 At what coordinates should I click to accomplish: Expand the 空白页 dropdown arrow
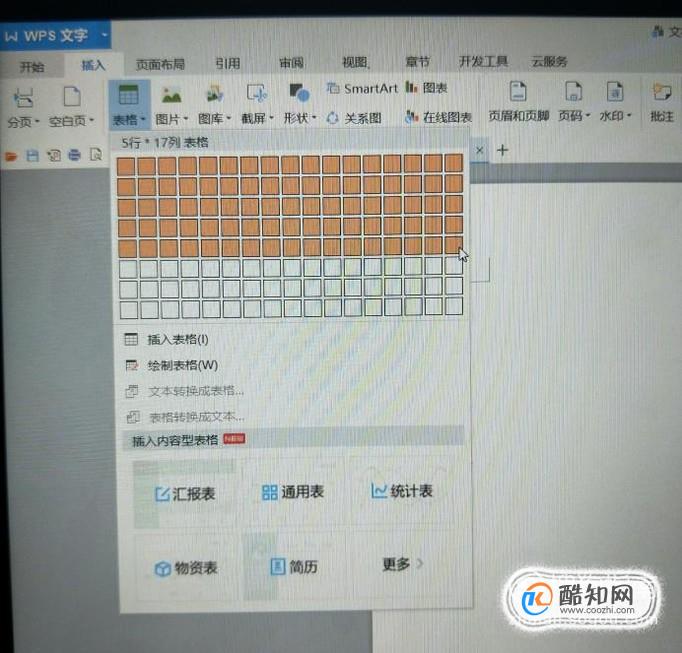[92, 120]
